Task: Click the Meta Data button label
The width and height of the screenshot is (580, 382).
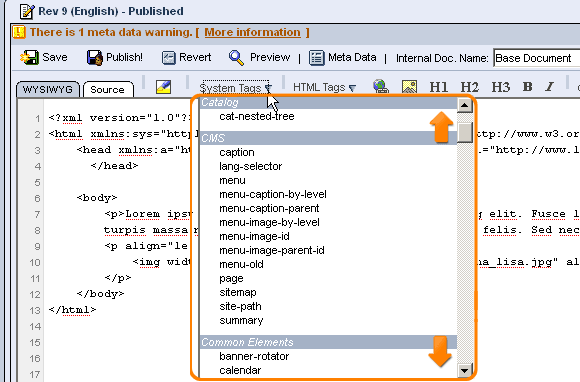Action: 352,57
